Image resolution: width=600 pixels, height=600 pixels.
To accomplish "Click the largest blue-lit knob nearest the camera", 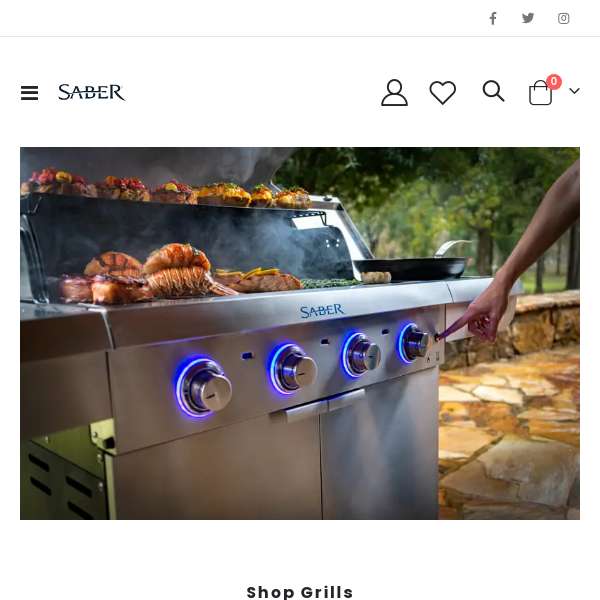I will click(204, 387).
